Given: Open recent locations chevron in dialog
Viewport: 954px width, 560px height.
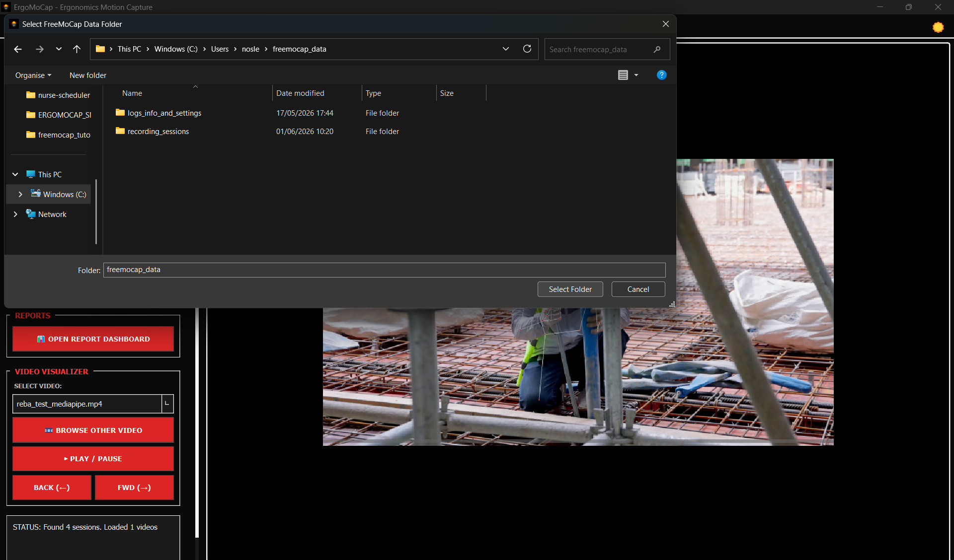Looking at the screenshot, I should pos(59,49).
